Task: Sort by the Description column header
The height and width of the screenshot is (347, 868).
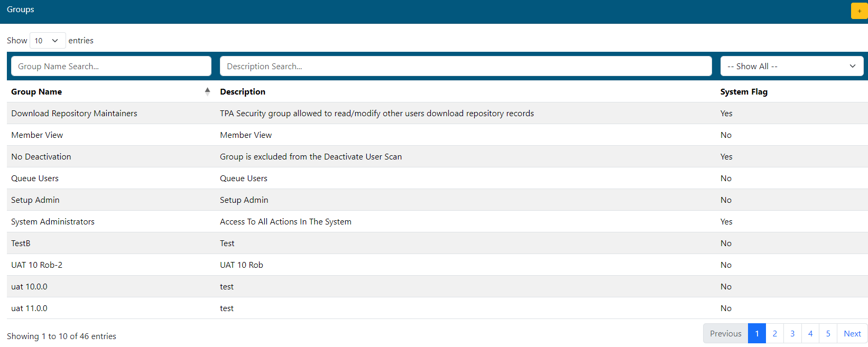Action: [243, 92]
